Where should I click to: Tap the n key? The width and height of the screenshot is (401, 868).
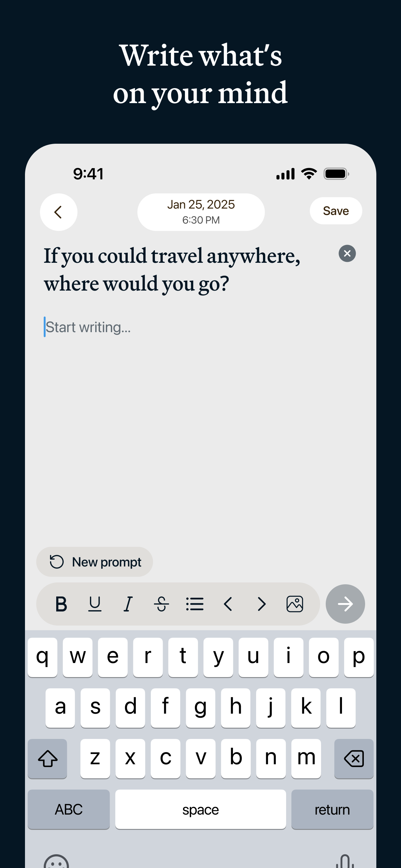pyautogui.click(x=271, y=759)
